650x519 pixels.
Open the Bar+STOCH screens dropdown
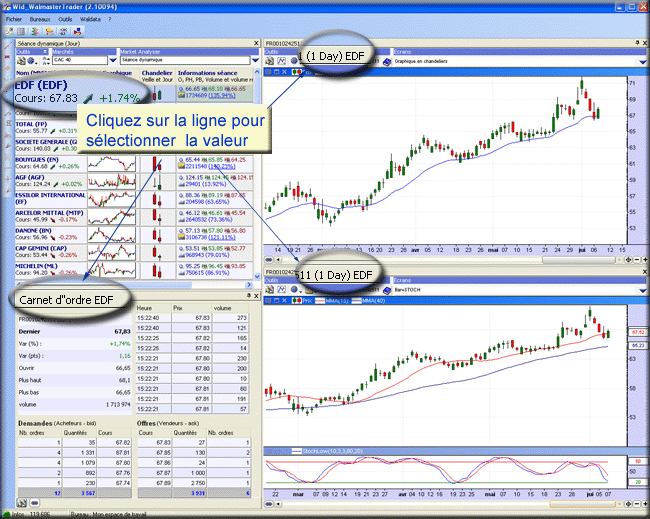coord(643,290)
